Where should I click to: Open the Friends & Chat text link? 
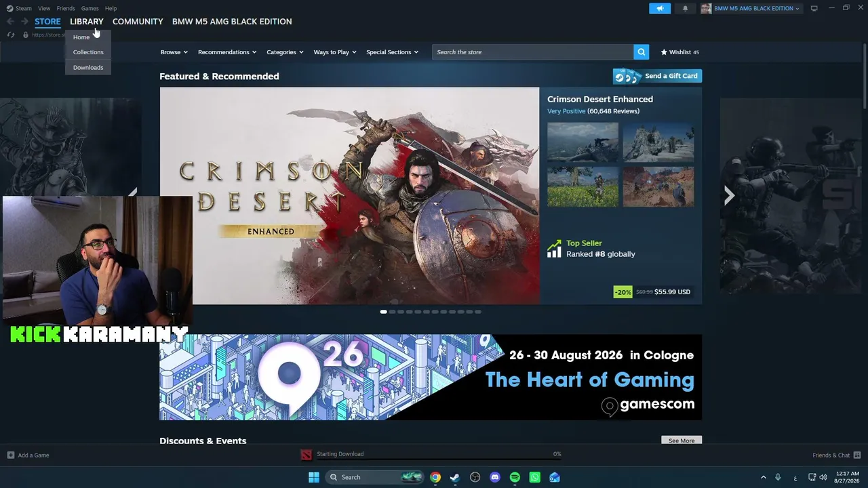coord(831,455)
